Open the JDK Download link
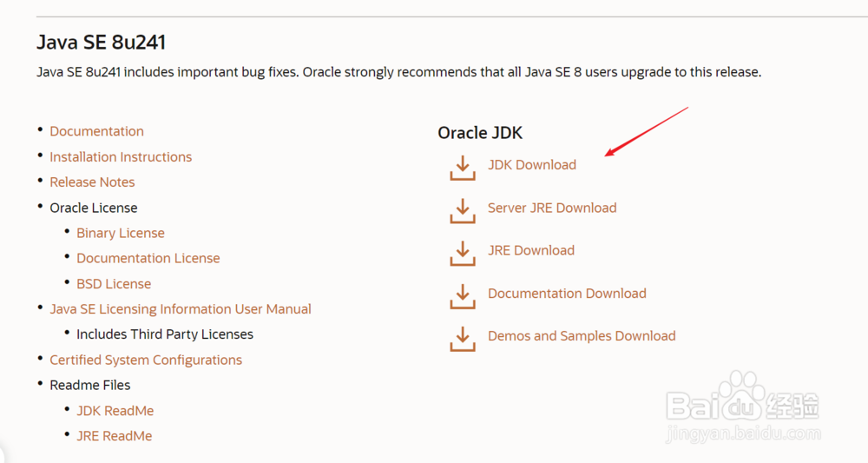The height and width of the screenshot is (463, 868). click(531, 165)
